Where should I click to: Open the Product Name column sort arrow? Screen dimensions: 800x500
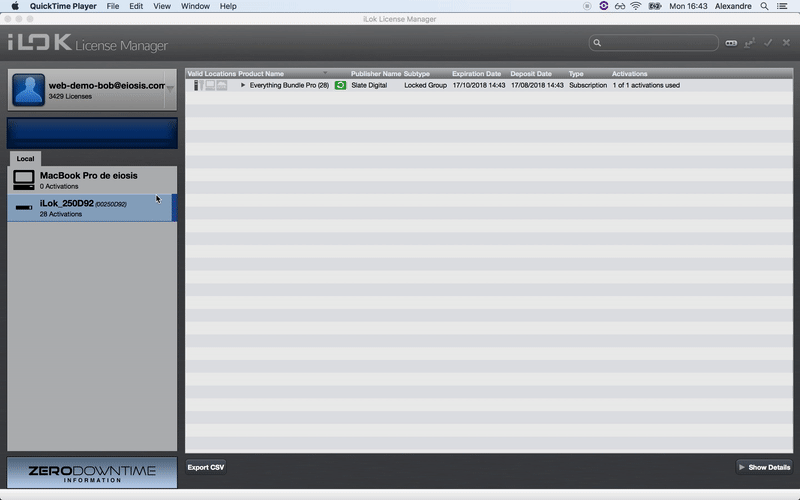point(325,74)
